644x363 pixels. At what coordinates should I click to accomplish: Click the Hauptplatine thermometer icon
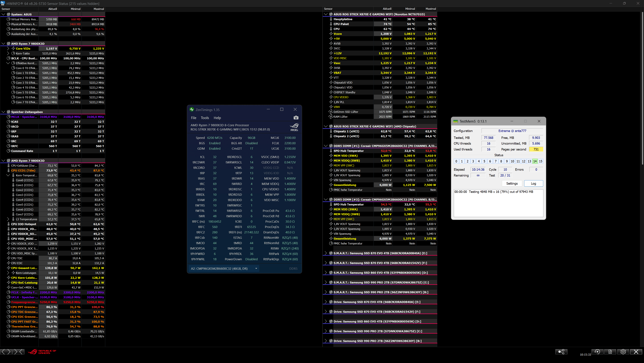tap(331, 19)
